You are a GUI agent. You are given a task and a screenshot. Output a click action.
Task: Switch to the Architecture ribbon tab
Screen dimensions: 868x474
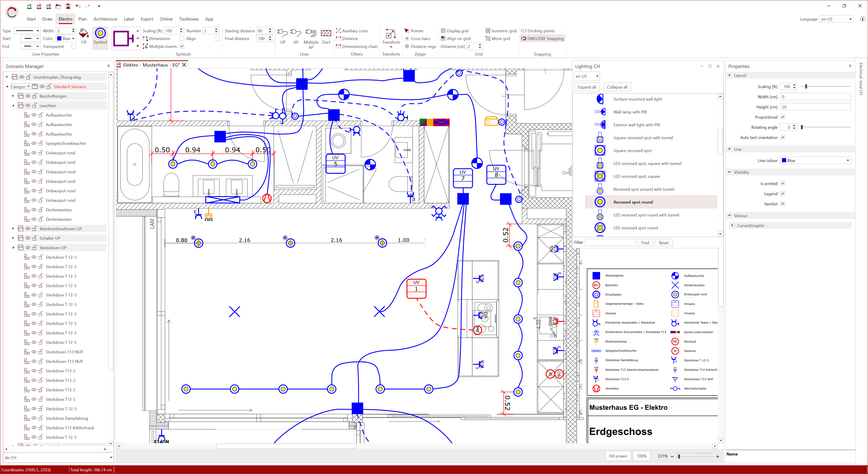[x=105, y=19]
